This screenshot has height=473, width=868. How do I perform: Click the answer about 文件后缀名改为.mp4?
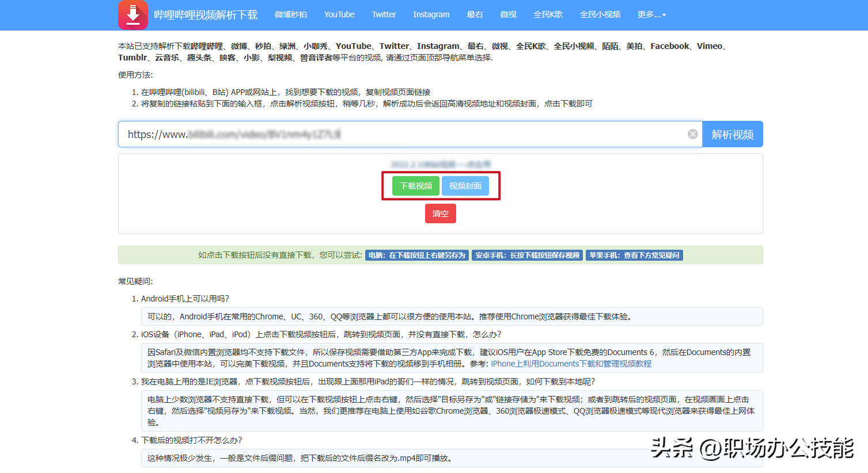point(452,458)
